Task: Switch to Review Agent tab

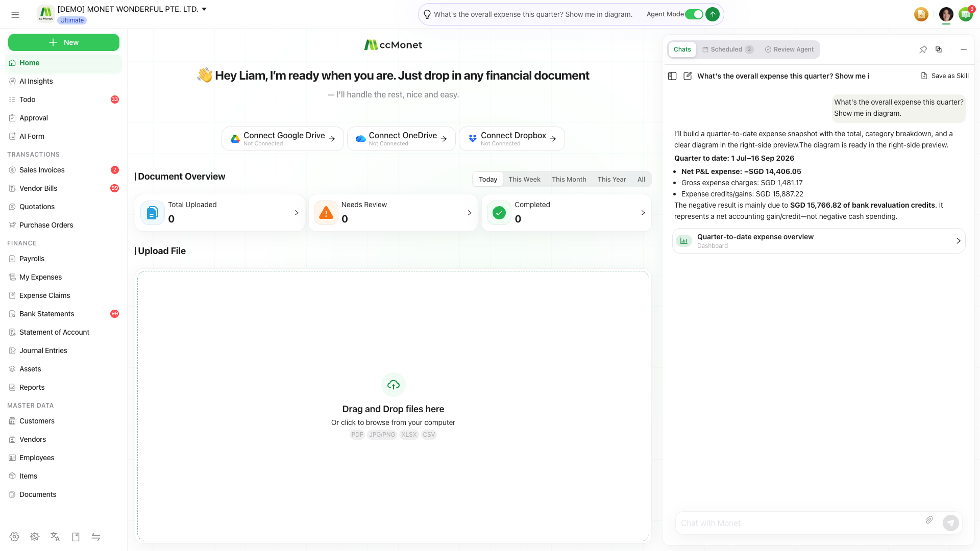Action: coord(789,49)
